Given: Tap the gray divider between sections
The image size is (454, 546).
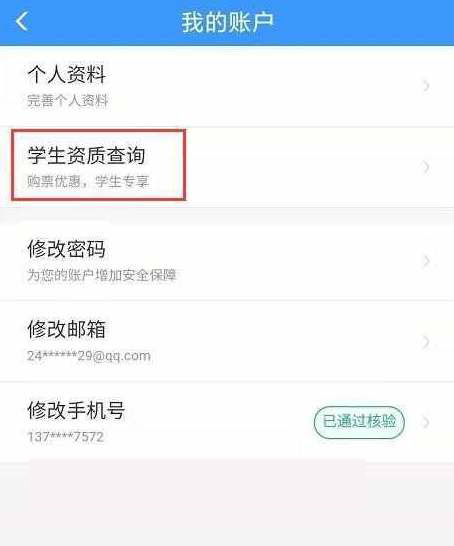Looking at the screenshot, I should (x=227, y=215).
